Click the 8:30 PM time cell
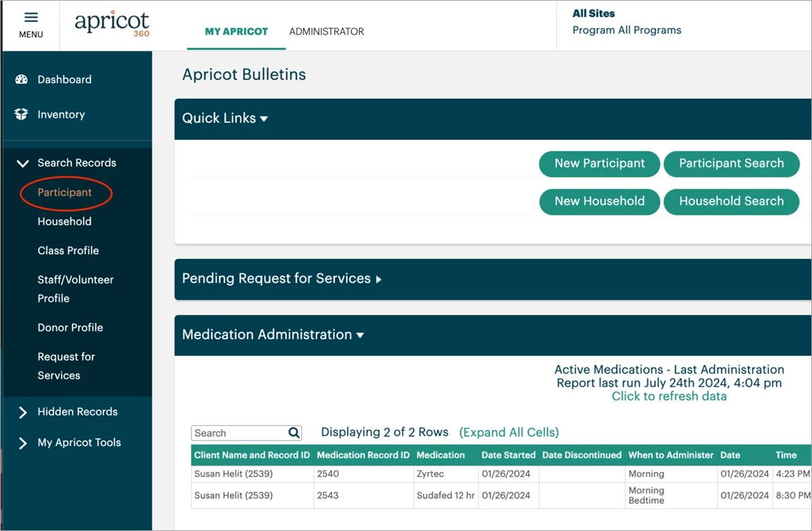812x531 pixels. [x=792, y=496]
